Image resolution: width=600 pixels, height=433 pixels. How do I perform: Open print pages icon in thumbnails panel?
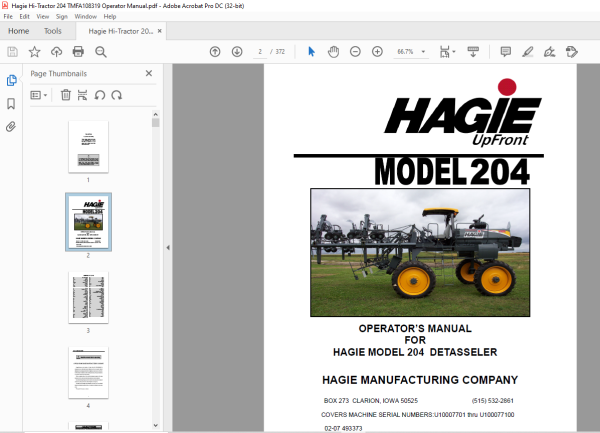pyautogui.click(x=82, y=95)
